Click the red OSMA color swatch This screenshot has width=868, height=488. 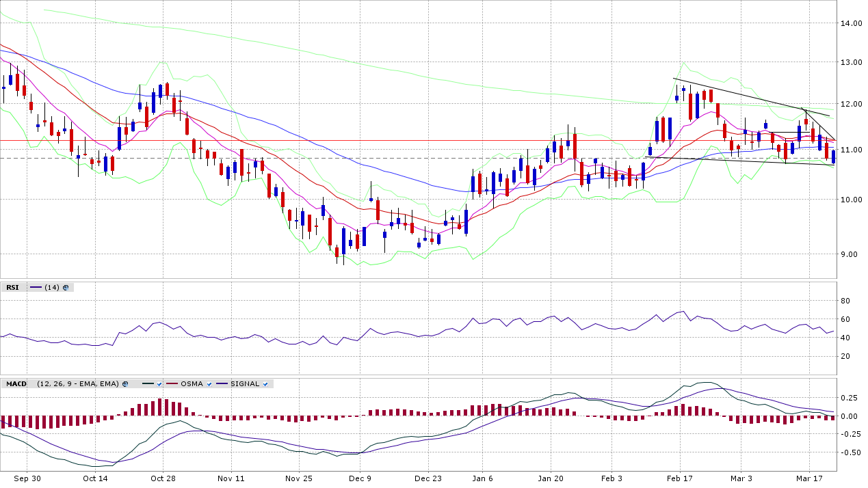[172, 384]
